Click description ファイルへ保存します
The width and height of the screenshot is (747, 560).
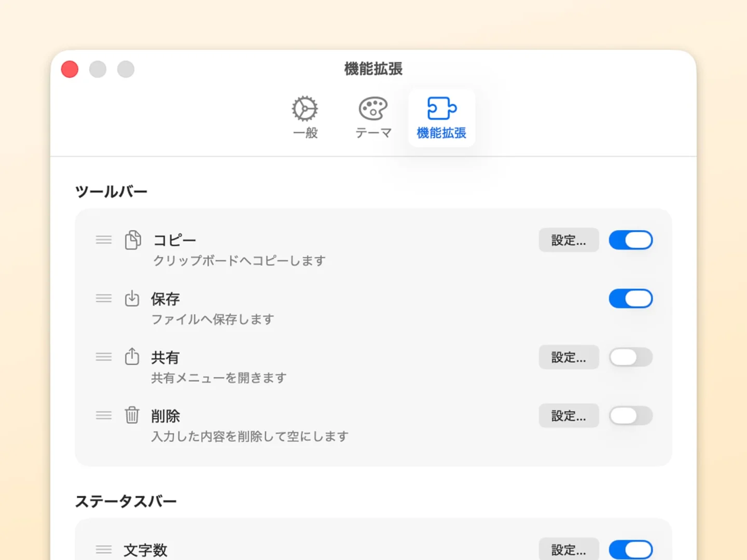213,319
